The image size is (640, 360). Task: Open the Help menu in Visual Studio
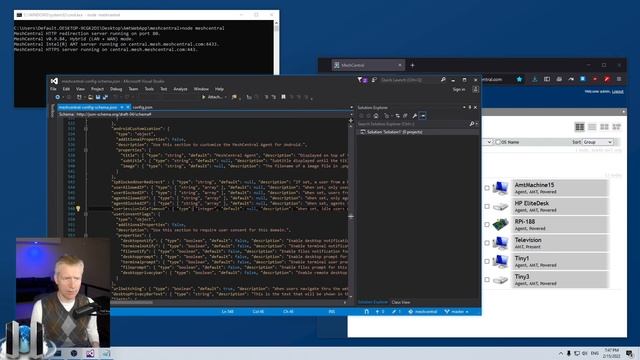(x=219, y=89)
